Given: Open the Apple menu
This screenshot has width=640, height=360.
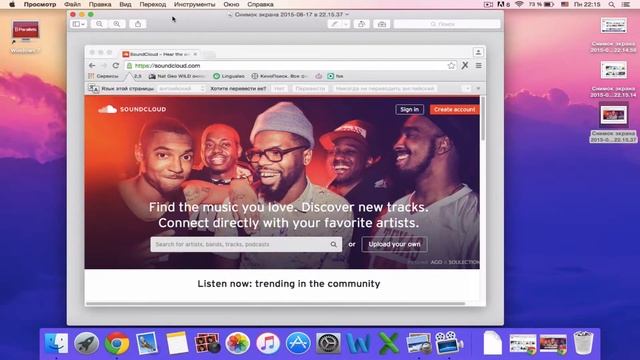Looking at the screenshot, I should (x=12, y=4).
